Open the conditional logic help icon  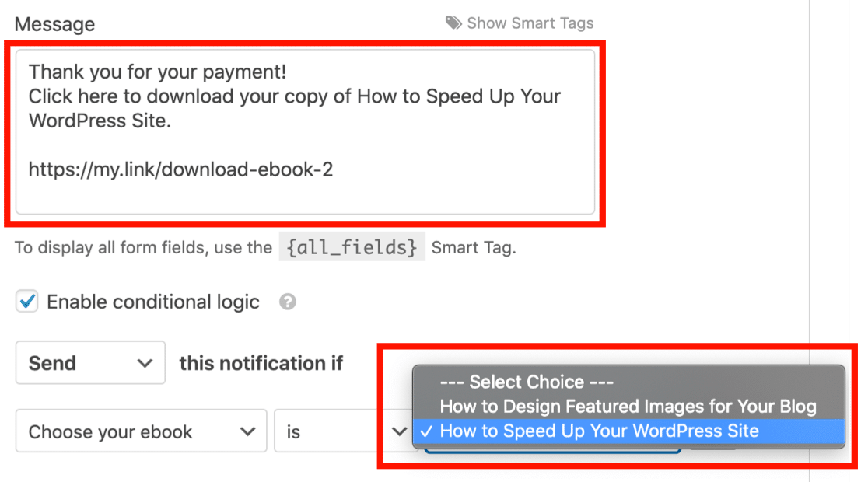287,302
